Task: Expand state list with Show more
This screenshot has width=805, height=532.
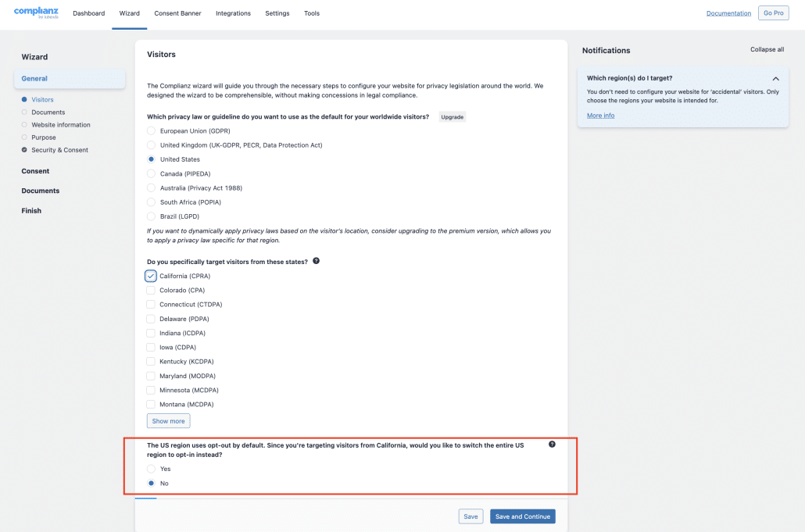Action: pos(168,421)
